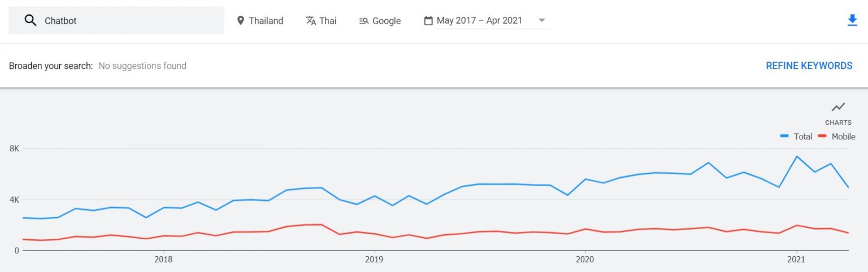Toggle the Total series in chart legend
The width and height of the screenshot is (868, 272).
coord(802,137)
